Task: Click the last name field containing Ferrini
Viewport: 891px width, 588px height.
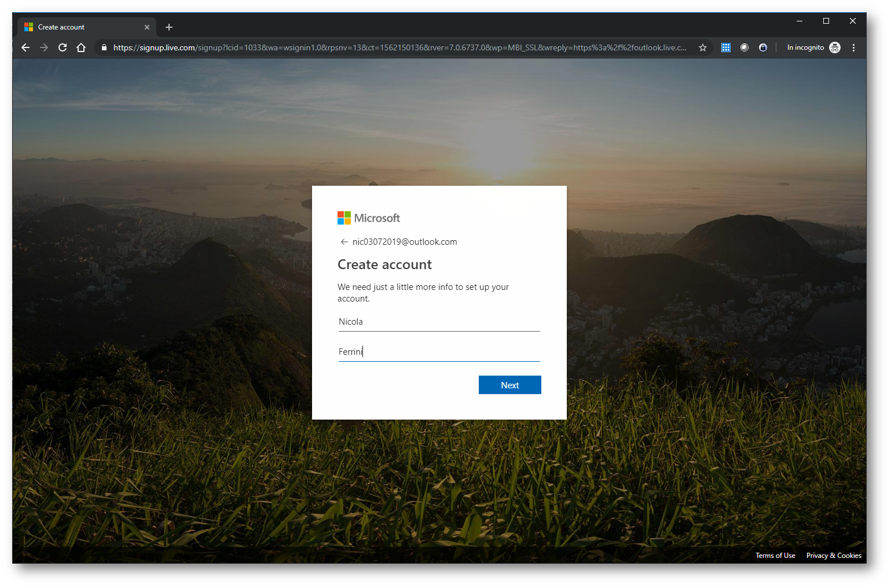Action: [x=439, y=352]
